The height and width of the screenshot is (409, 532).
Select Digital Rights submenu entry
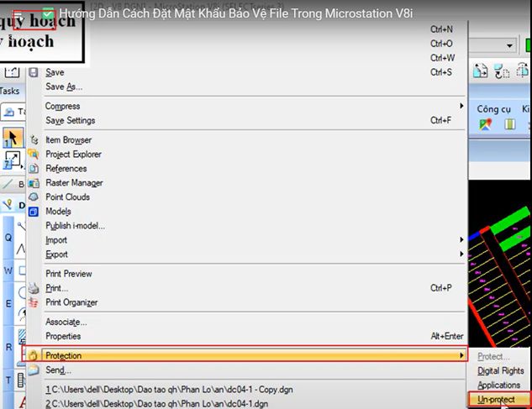click(500, 370)
